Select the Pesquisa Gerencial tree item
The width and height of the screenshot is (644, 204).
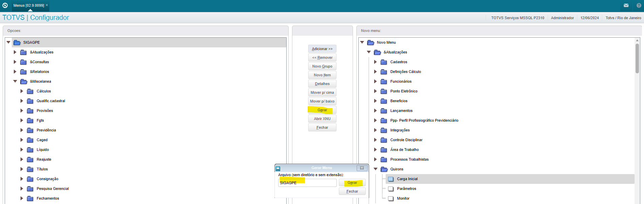pos(53,189)
